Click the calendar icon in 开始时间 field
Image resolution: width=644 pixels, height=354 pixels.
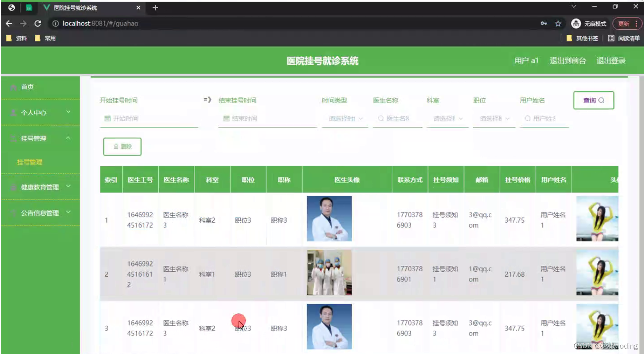(x=107, y=118)
